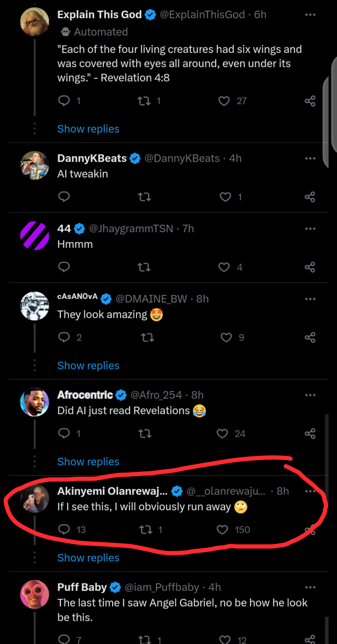337x644 pixels.
Task: Expand replies under cAsANOvA's tweet
Action: [88, 366]
